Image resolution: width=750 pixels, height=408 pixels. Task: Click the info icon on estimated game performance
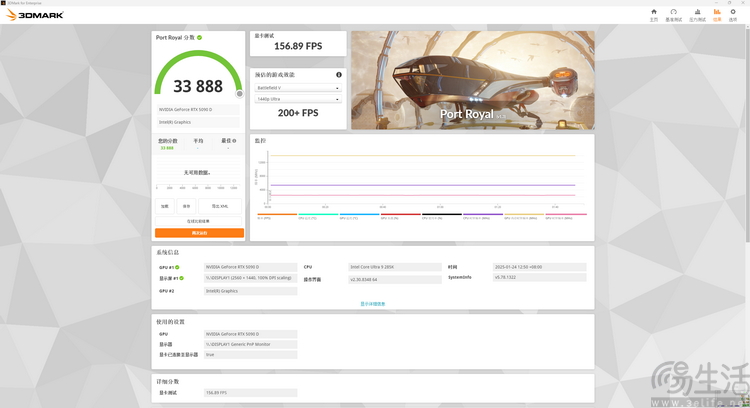click(x=339, y=75)
